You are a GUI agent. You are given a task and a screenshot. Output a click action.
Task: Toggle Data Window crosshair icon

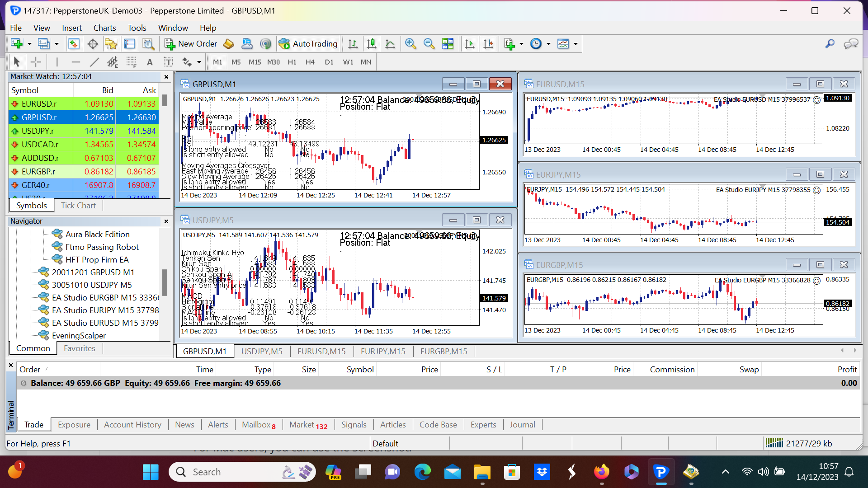[x=93, y=44]
